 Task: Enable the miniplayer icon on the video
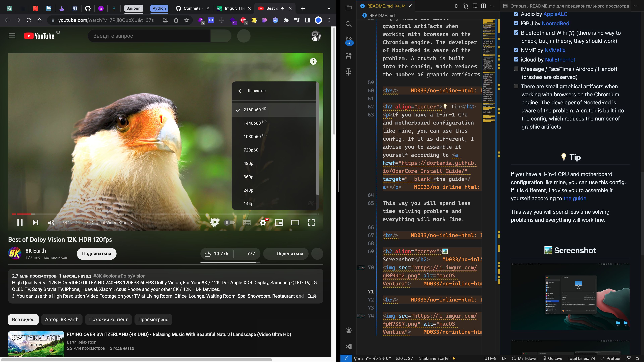coord(279,222)
